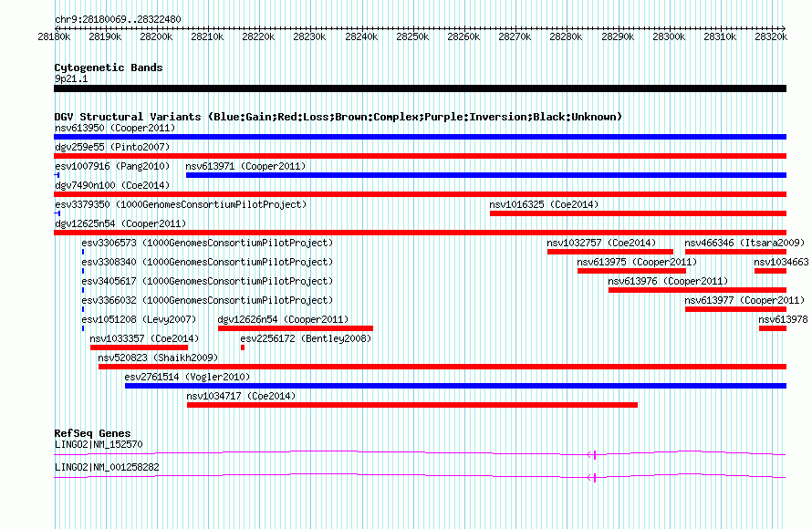The height and width of the screenshot is (529, 812).
Task: Select the dgv259e55 (Pinto2007) variant label
Action: (112, 147)
